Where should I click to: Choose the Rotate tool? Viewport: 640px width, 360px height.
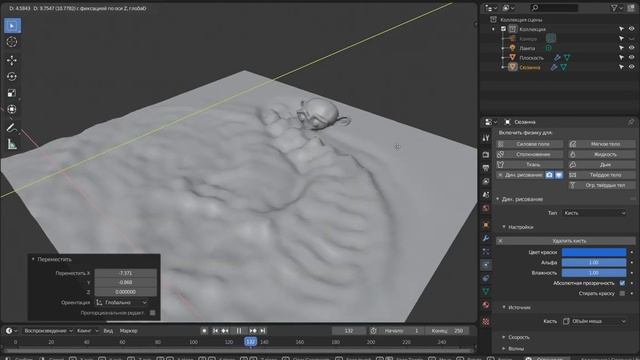(12, 77)
